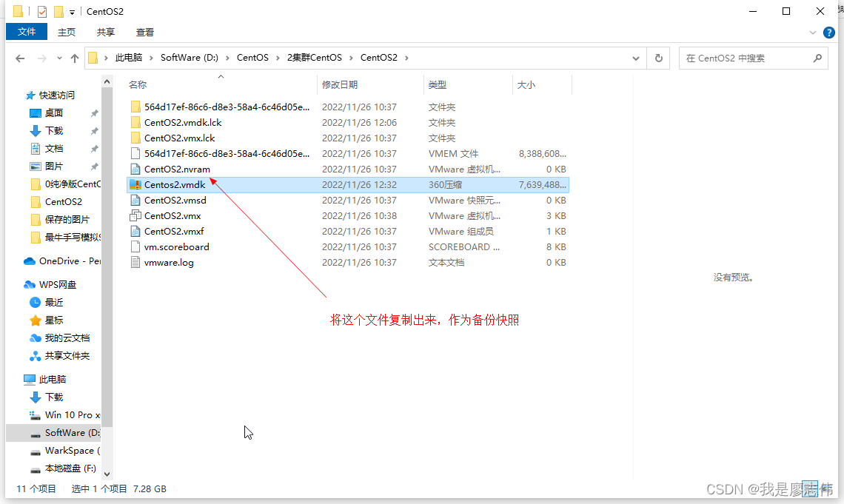Click the Forward navigation arrow
This screenshot has width=844, height=504.
41,58
